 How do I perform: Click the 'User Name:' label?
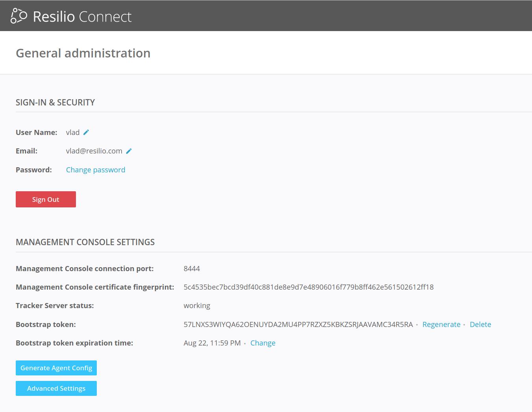pyautogui.click(x=37, y=132)
